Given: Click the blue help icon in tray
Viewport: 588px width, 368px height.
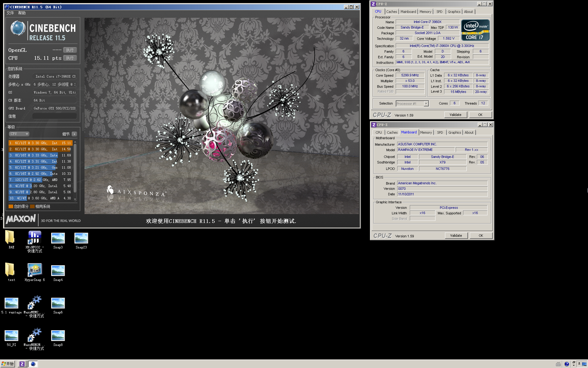Looking at the screenshot, I should coord(567,364).
